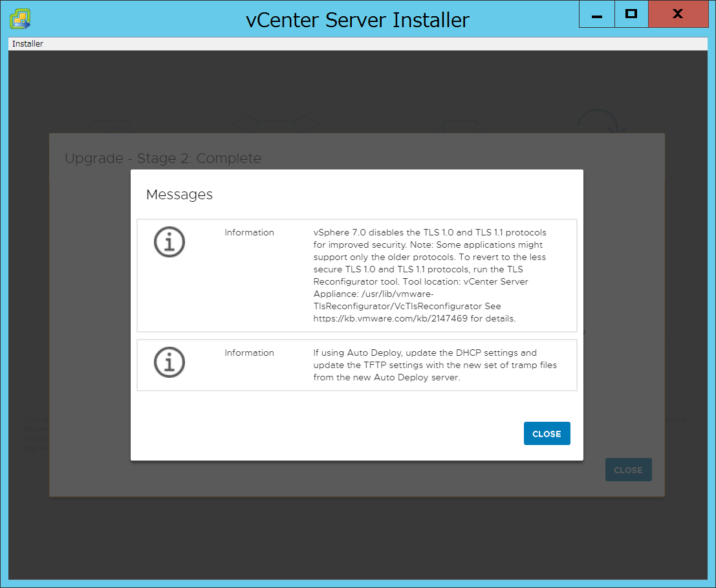
Task: Click the 'Information' label in the Auto Deploy row
Action: click(249, 353)
